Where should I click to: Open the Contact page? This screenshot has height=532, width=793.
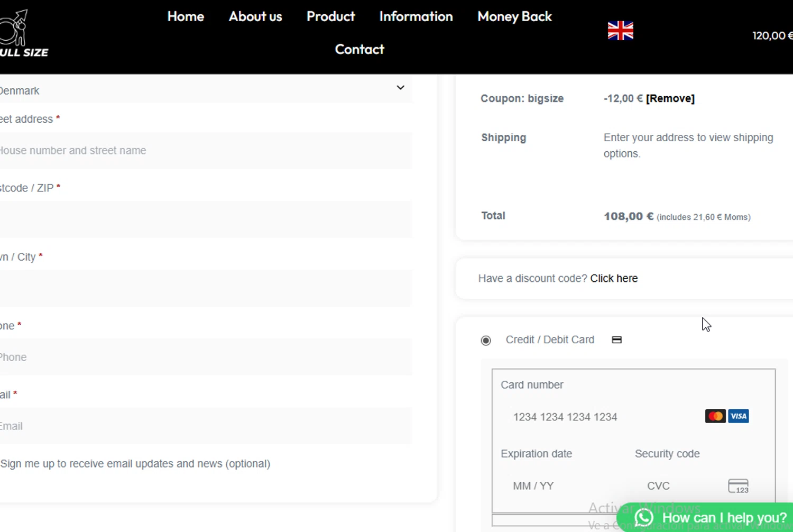pos(359,49)
